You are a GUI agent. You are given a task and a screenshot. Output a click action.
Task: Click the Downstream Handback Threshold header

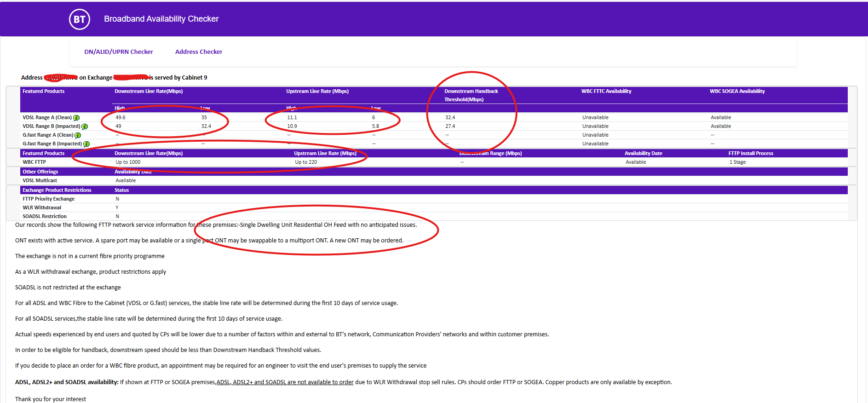pyautogui.click(x=471, y=95)
